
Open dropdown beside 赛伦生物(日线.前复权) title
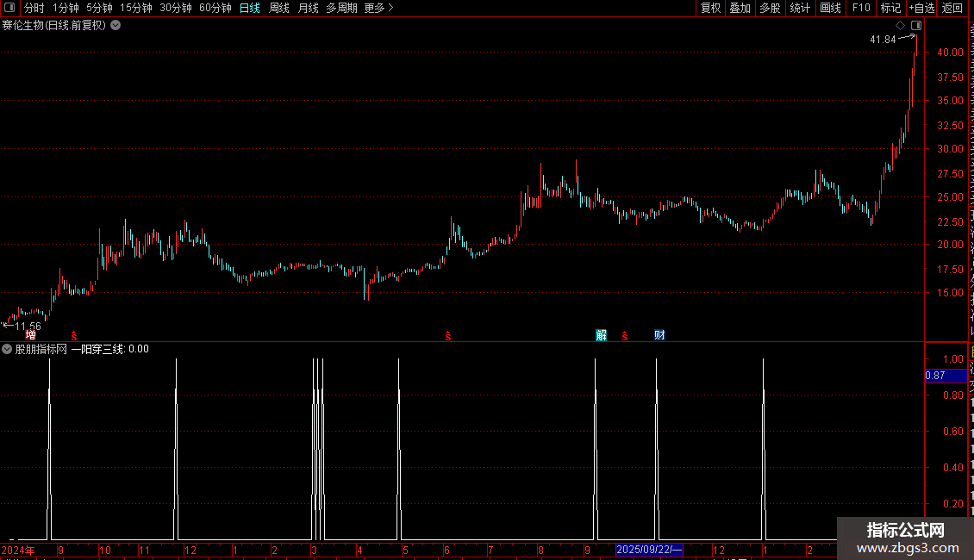[x=116, y=26]
